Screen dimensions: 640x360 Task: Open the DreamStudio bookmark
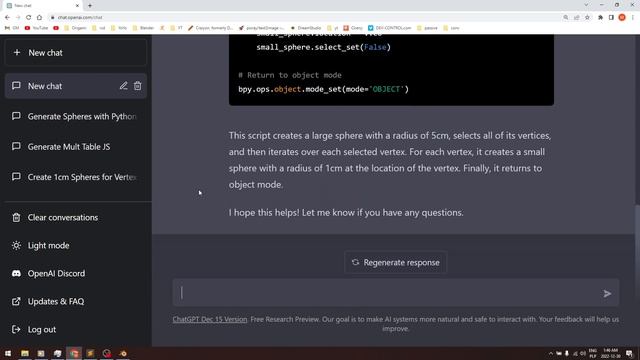pos(306,28)
